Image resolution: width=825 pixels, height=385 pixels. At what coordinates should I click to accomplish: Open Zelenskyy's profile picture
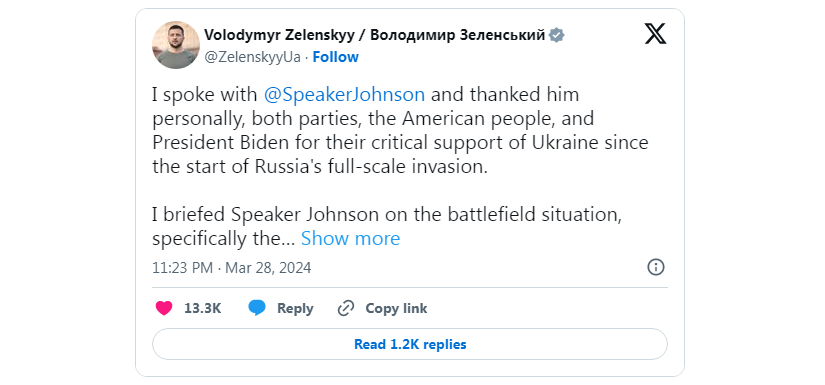tap(176, 45)
